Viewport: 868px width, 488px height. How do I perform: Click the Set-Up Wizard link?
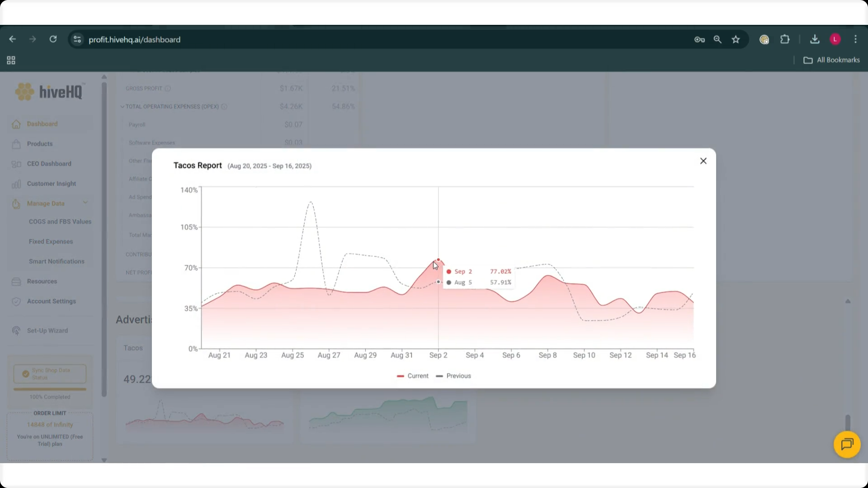(x=47, y=330)
